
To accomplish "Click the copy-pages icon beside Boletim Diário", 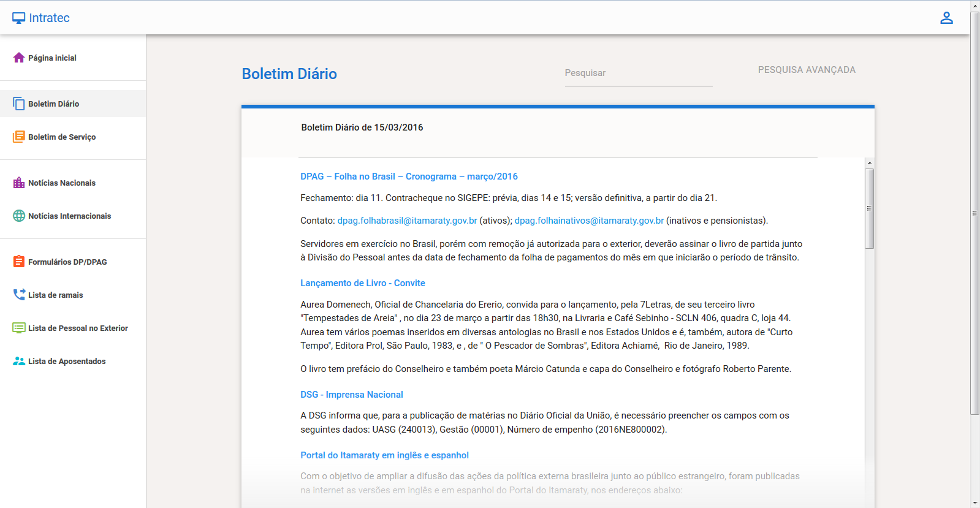I will pos(19,104).
